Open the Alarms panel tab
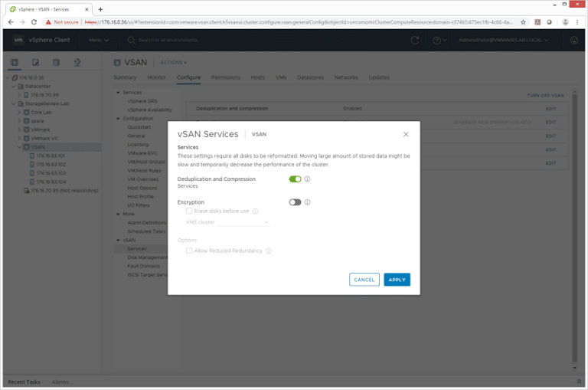This screenshot has height=390, width=588. pos(60,382)
